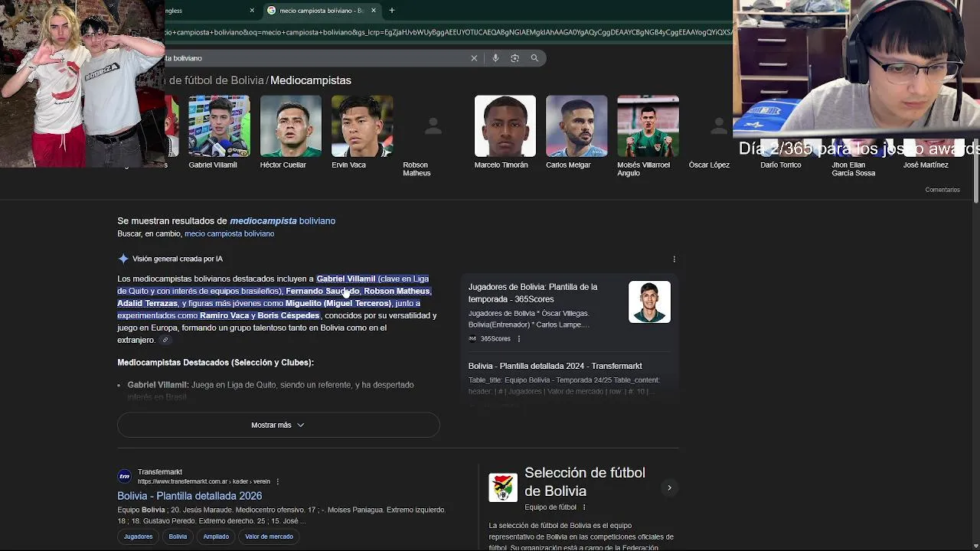Open Moisés Villarroel Angulo's player photo
The image size is (980, 551).
[648, 126]
